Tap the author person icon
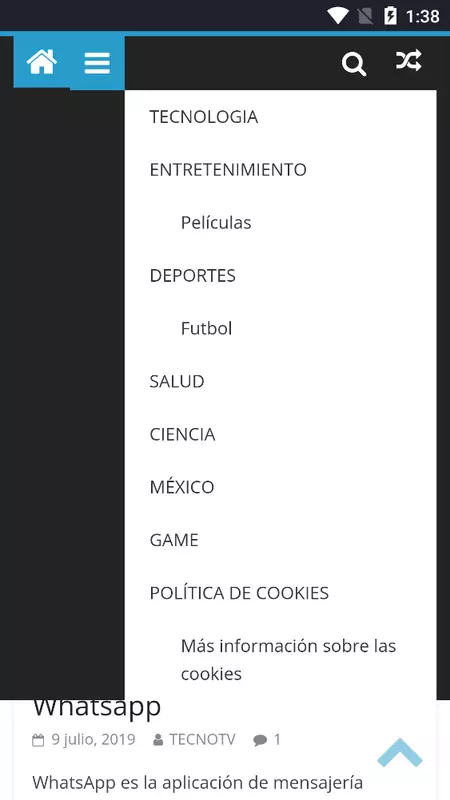This screenshot has width=450, height=800. (158, 740)
